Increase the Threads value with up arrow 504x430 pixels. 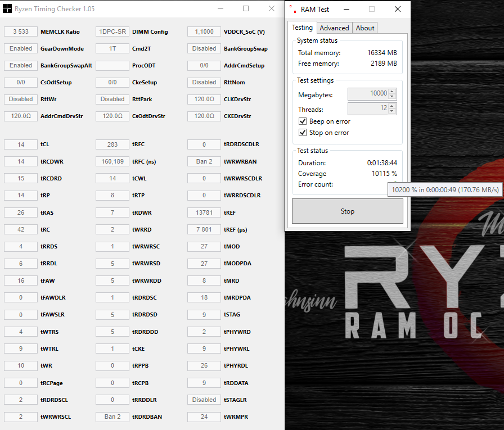392,106
